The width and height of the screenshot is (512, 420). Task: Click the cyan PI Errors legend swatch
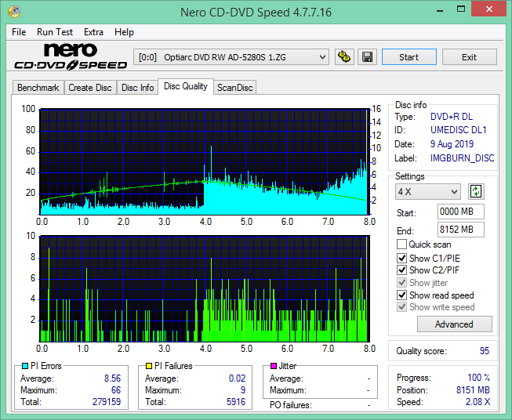coord(25,366)
